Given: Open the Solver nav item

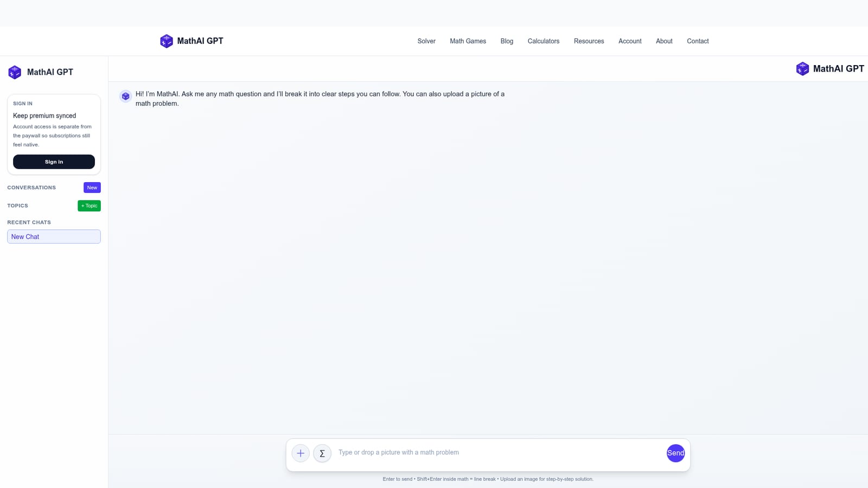Looking at the screenshot, I should (426, 41).
